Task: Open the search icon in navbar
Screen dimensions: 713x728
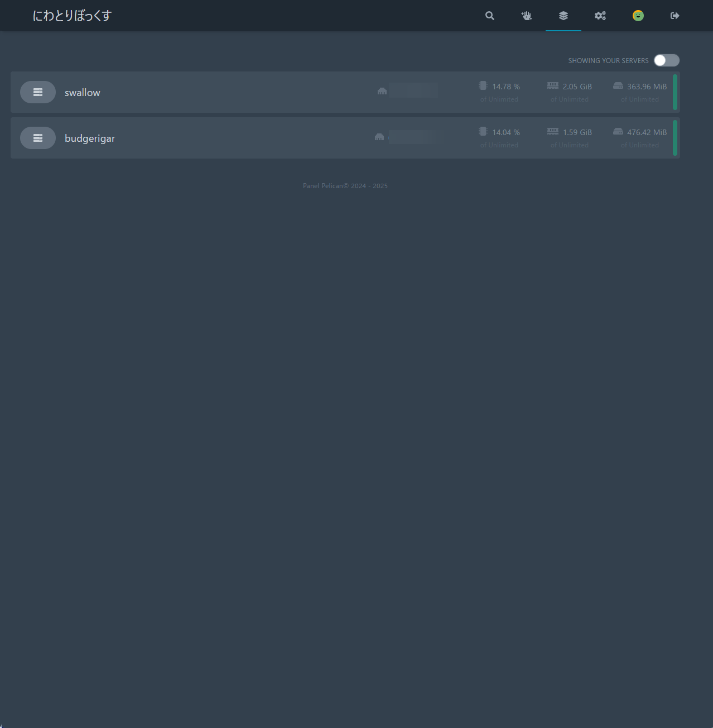Action: (x=490, y=16)
